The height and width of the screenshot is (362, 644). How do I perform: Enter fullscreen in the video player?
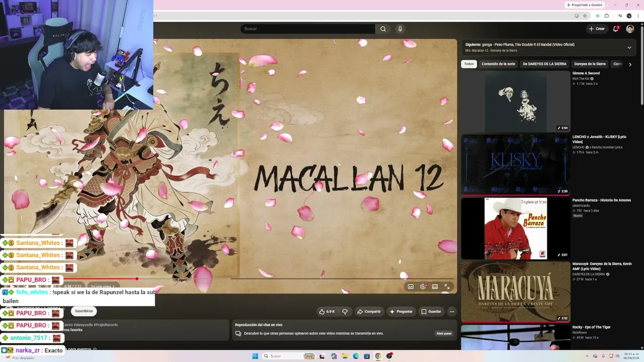447,287
